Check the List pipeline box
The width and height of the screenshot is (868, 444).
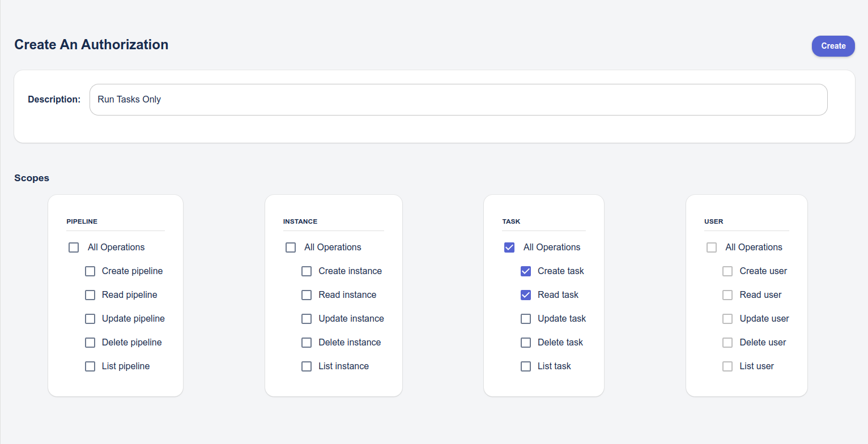pos(90,366)
